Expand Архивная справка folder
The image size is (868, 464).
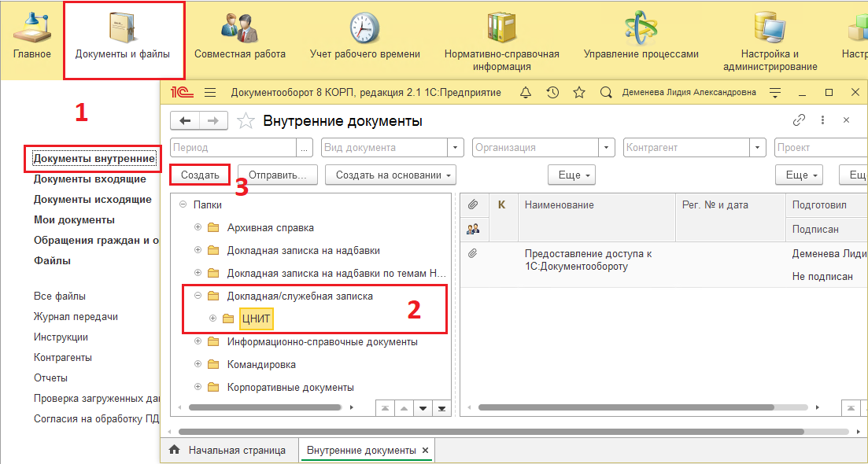point(198,227)
